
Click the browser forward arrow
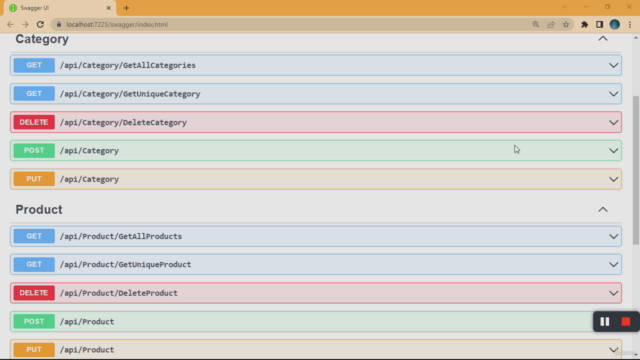tap(25, 24)
